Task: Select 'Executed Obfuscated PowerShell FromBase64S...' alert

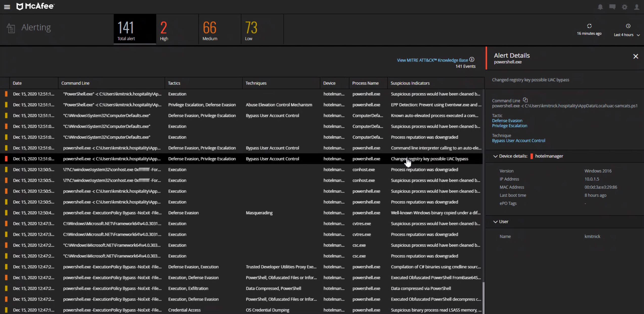Action: tap(241, 278)
